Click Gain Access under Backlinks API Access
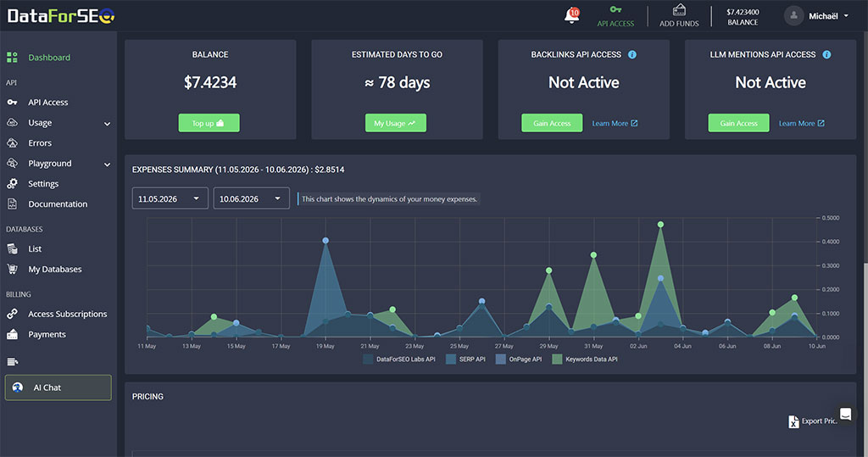 pos(552,123)
